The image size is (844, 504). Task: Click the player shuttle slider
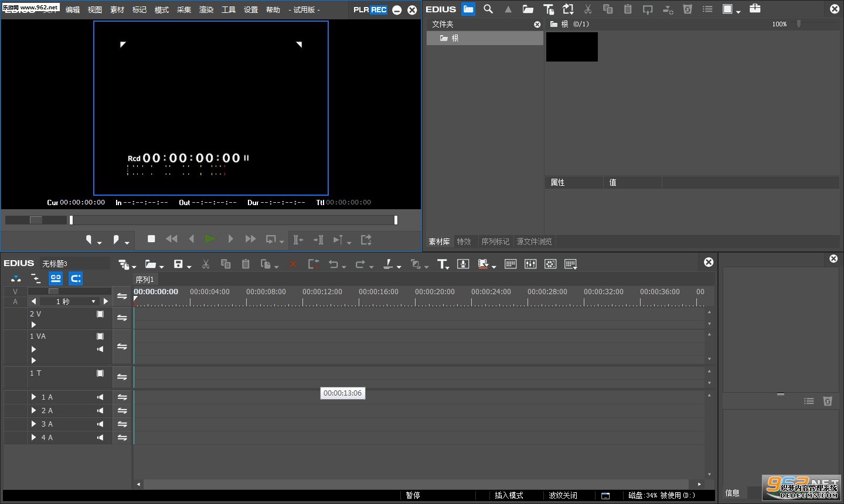pos(36,220)
